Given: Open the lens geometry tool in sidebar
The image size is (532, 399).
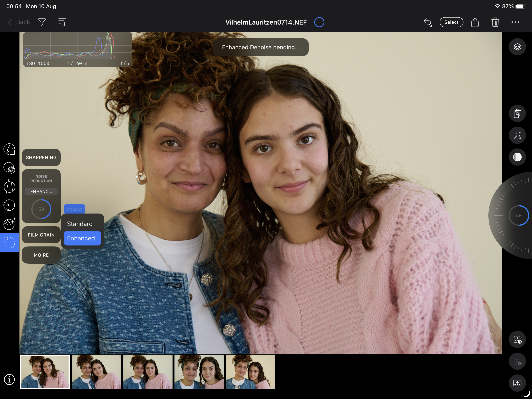Looking at the screenshot, I should [x=9, y=186].
